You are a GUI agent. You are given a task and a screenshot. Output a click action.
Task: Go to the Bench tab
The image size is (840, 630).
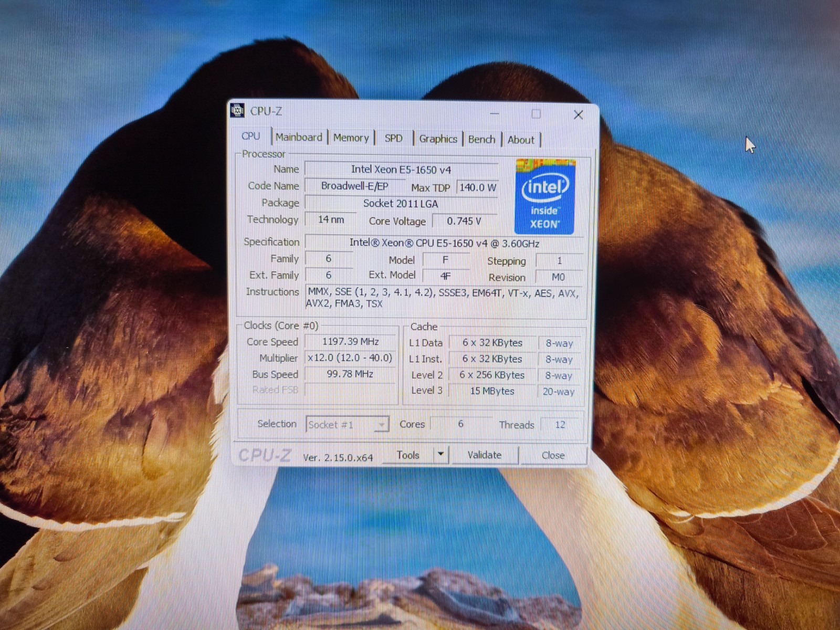(x=481, y=139)
